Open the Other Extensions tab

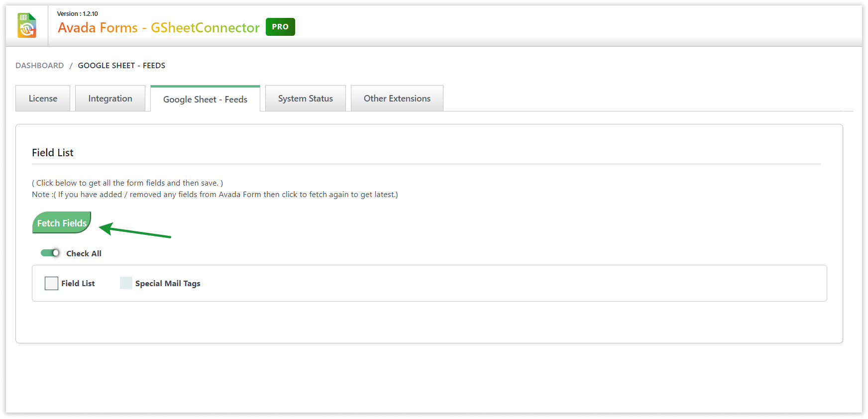397,99
